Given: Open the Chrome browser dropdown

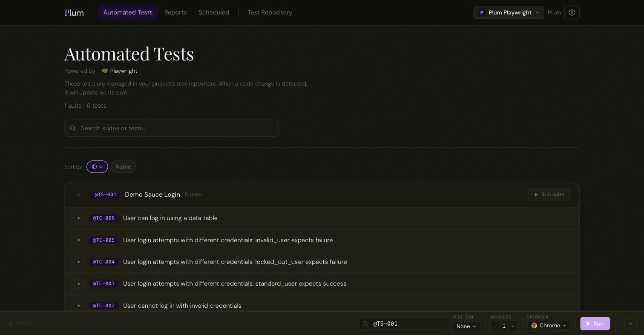Looking at the screenshot, I should [x=549, y=326].
